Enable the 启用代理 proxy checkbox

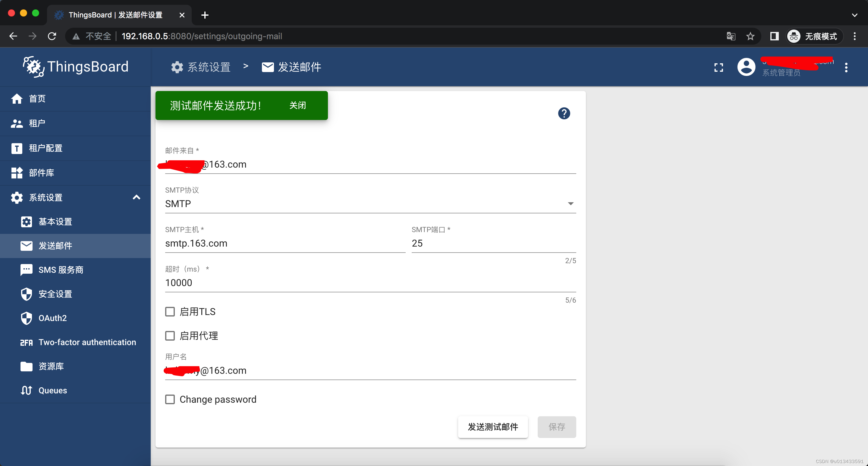pos(170,335)
